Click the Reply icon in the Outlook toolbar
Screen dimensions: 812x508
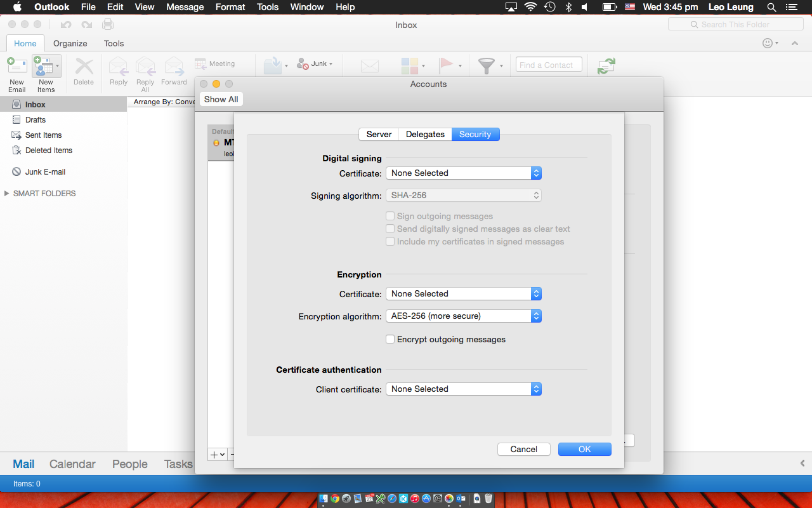click(x=119, y=66)
